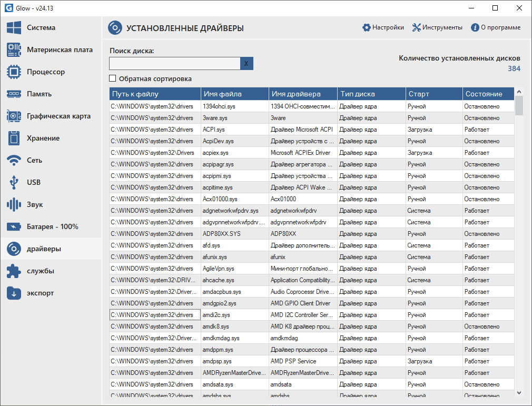Click the О программе info icon
Viewport: 532px width, 406px height.
coord(475,27)
